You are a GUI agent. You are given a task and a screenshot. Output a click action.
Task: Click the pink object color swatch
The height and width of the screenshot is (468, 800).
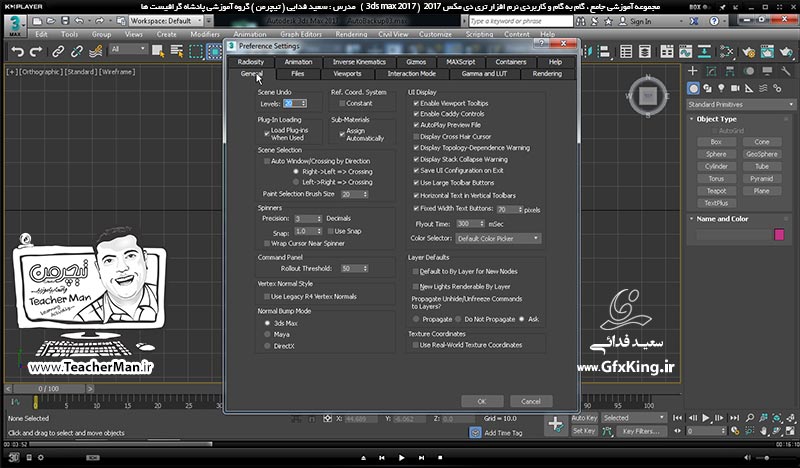tap(779, 235)
